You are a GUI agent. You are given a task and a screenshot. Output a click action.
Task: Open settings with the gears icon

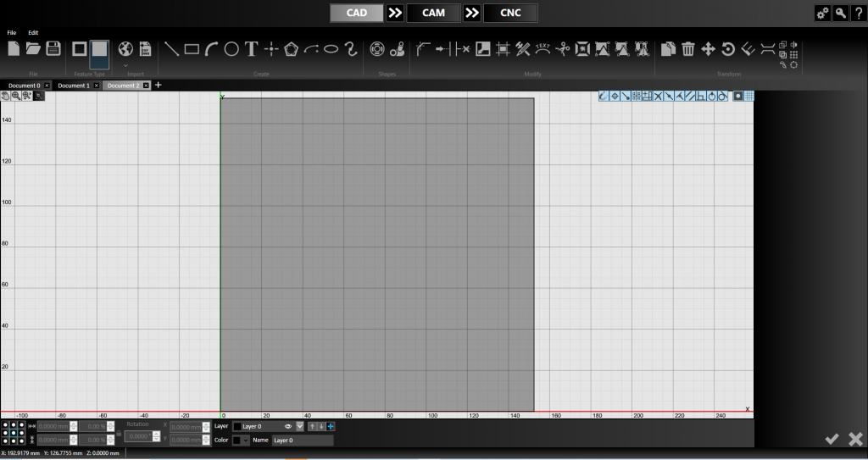(x=822, y=14)
